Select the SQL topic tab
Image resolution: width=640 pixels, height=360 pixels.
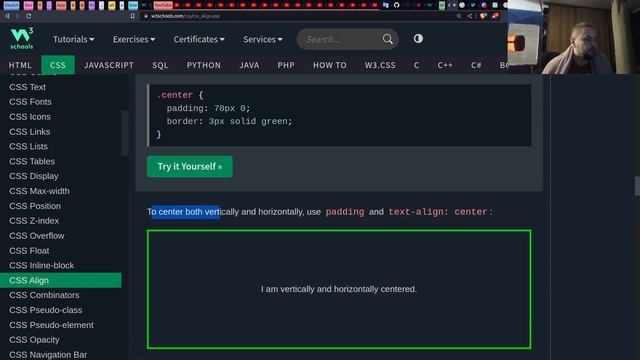click(x=160, y=65)
